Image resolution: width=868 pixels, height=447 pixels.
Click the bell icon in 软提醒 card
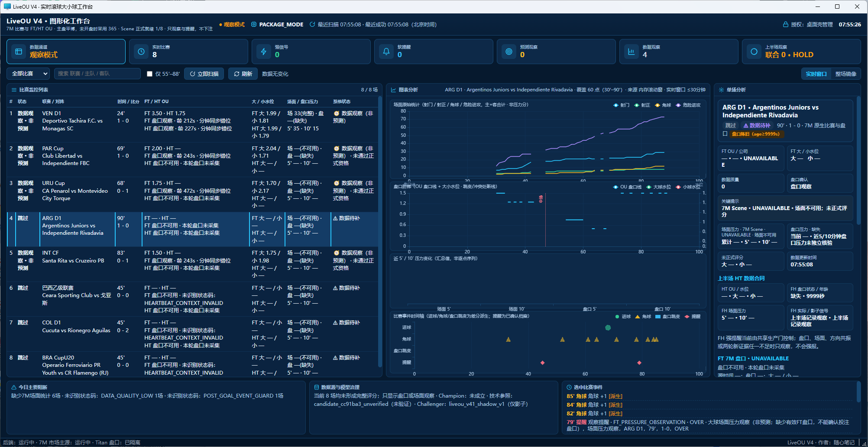pos(386,52)
